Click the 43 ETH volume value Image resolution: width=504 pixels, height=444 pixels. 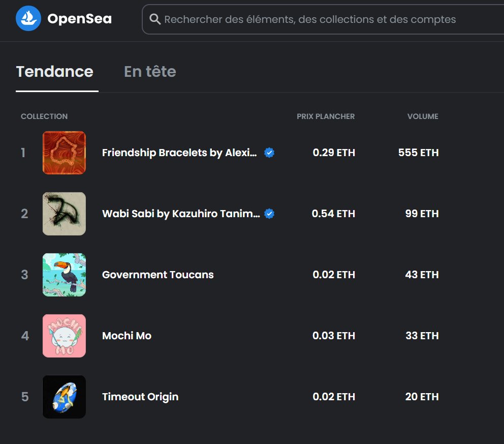point(422,275)
